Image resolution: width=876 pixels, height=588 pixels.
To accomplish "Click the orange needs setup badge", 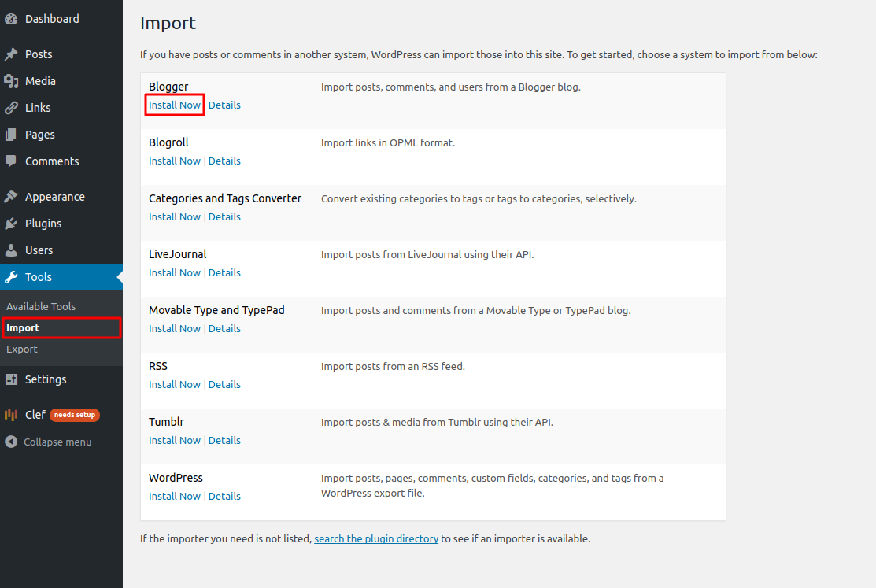I will tap(75, 415).
